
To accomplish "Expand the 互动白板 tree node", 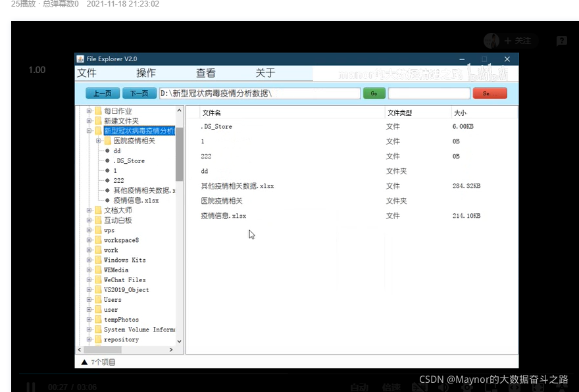I will (x=89, y=220).
